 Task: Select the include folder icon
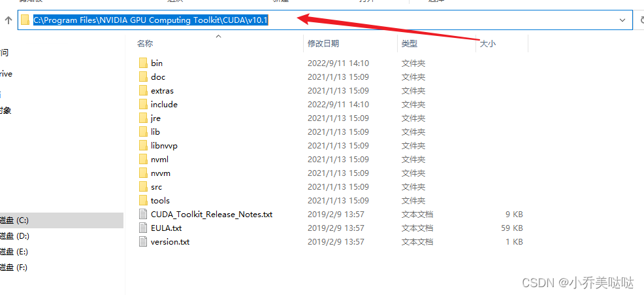143,105
